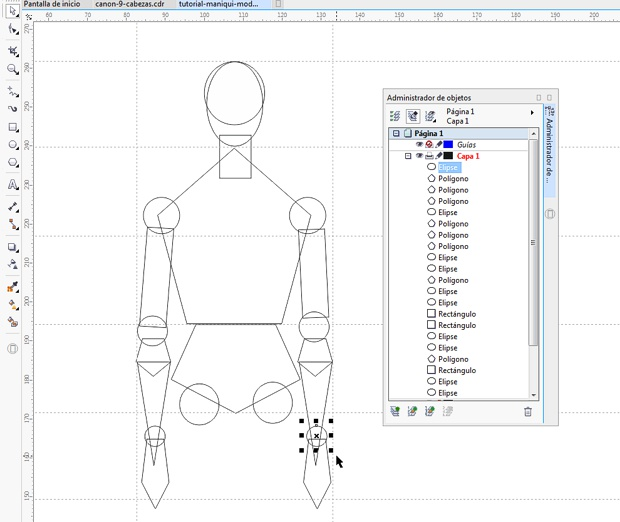Toggle visibility eye of Capa 1
620x522 pixels.
pos(419,156)
